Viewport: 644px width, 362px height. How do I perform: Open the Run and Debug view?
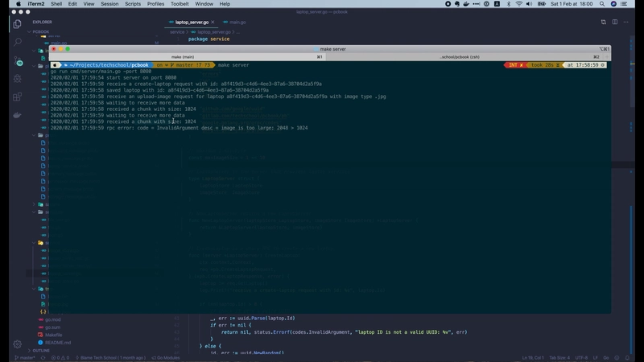point(17,78)
